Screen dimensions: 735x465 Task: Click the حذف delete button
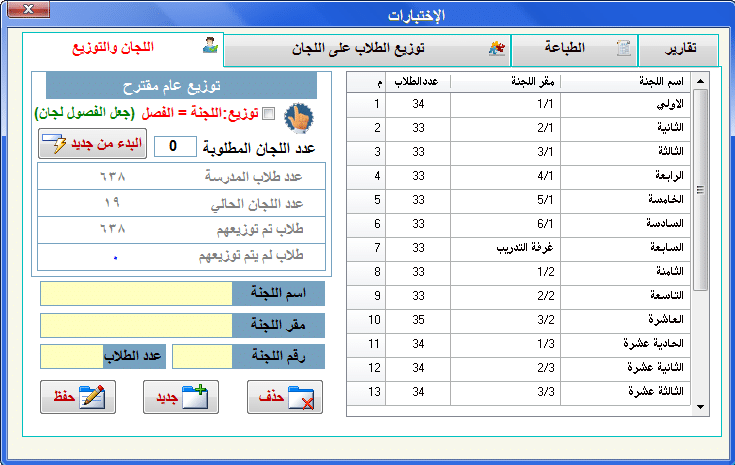click(x=285, y=397)
